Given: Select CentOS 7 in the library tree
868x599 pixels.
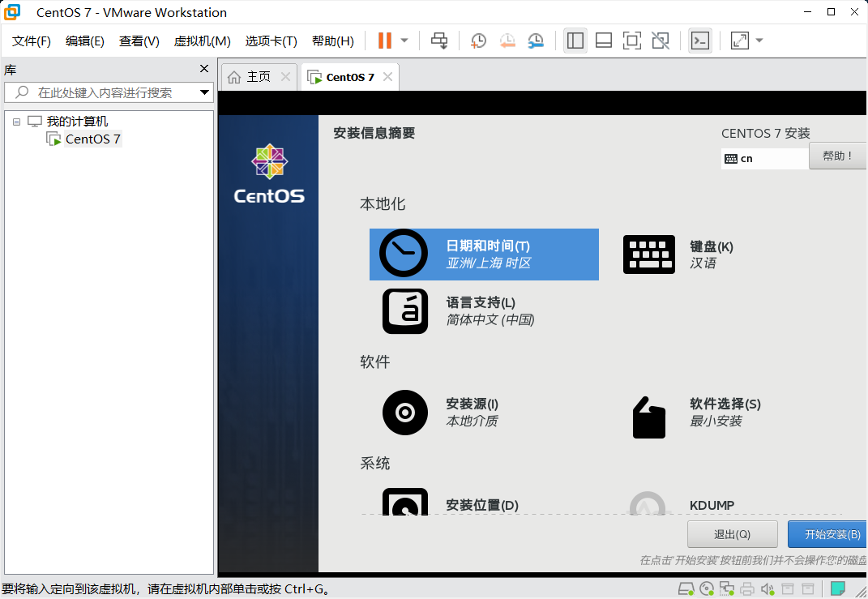Looking at the screenshot, I should click(92, 139).
